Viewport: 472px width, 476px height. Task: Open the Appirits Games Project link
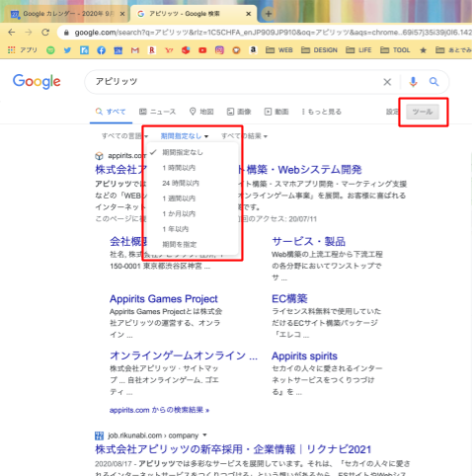[x=164, y=299]
